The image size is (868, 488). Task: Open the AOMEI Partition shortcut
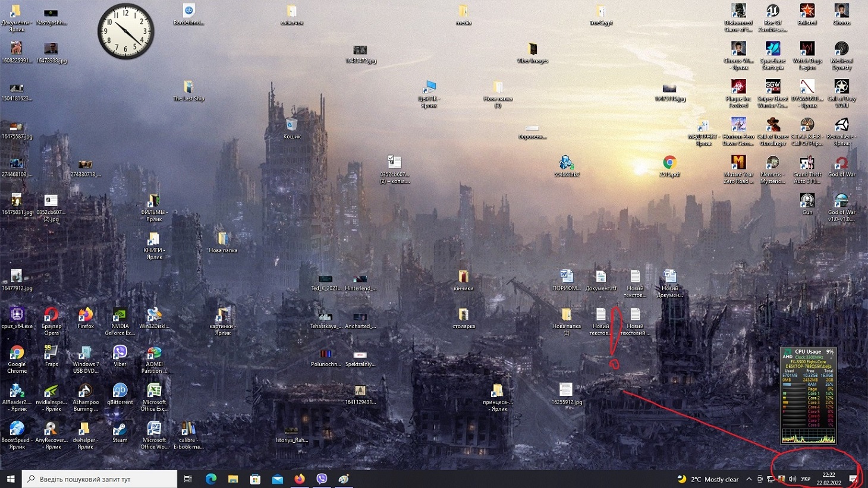coord(154,360)
